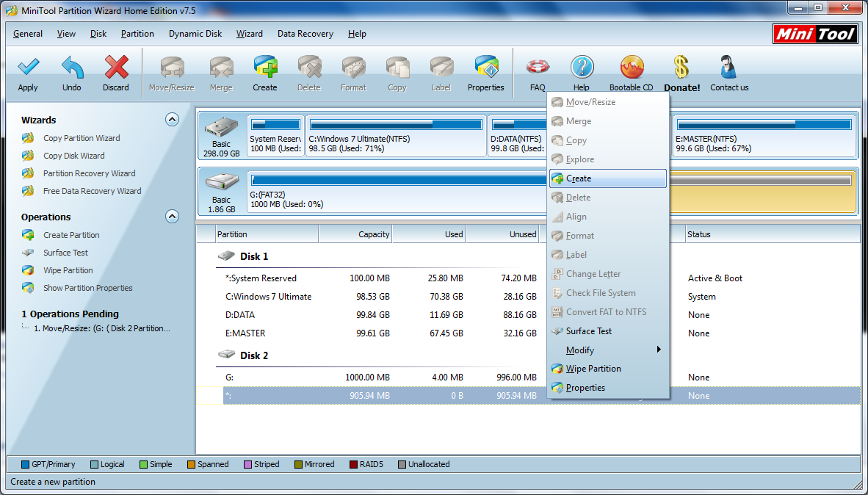Open the Data Recovery menu
Image resolution: width=868 pixels, height=495 pixels.
(305, 34)
